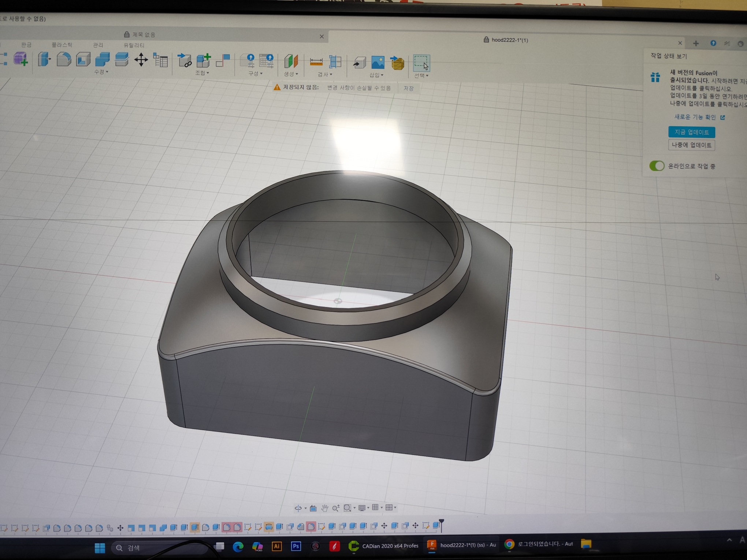Screen dimensions: 747x560
Task: Select the Combine tool
Action: (103, 59)
